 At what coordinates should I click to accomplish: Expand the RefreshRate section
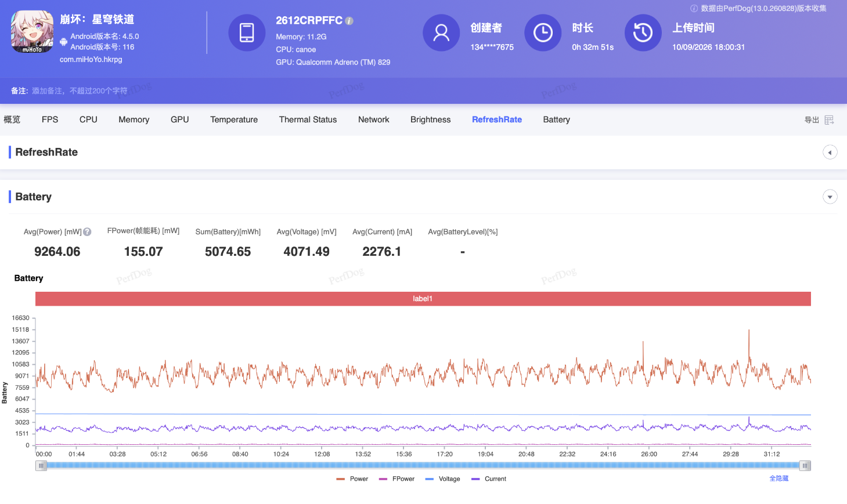(830, 153)
